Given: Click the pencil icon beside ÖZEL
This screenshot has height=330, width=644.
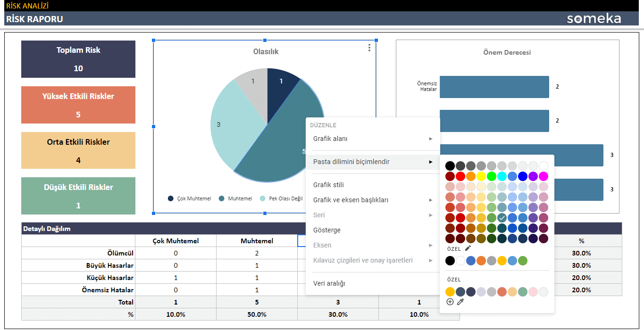Looking at the screenshot, I should [468, 248].
